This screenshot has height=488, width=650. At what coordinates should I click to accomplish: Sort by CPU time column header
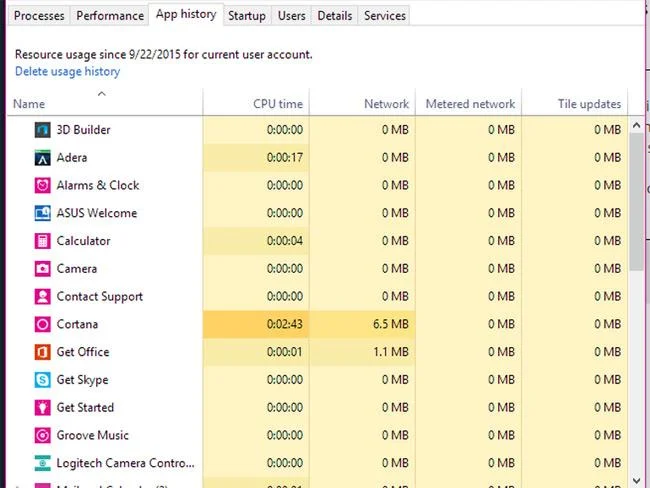tap(256, 102)
